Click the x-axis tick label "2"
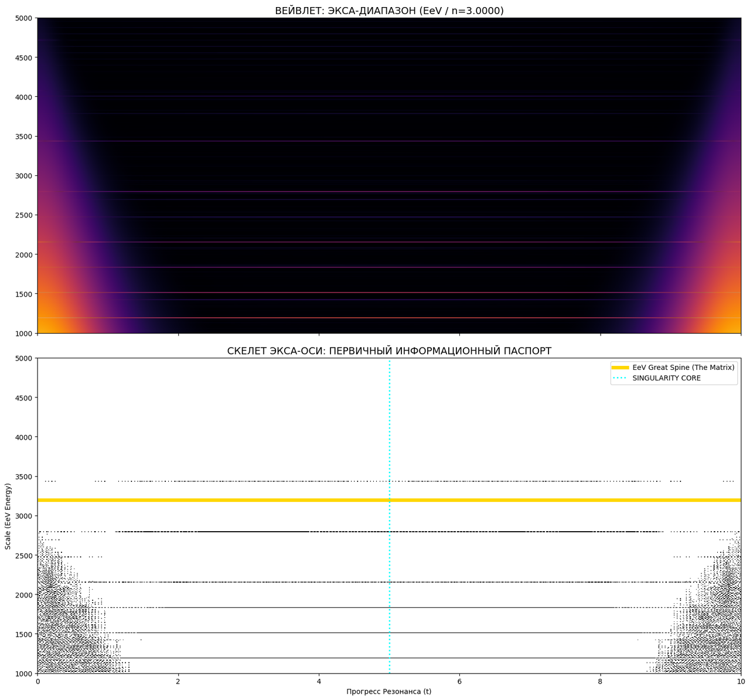The width and height of the screenshot is (750, 700). tap(178, 682)
